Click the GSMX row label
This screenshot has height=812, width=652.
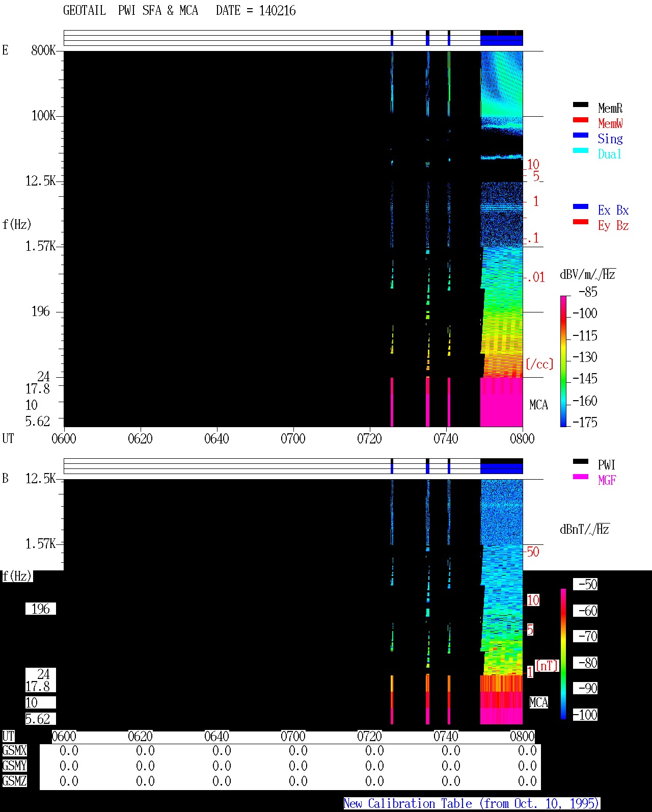[x=15, y=750]
